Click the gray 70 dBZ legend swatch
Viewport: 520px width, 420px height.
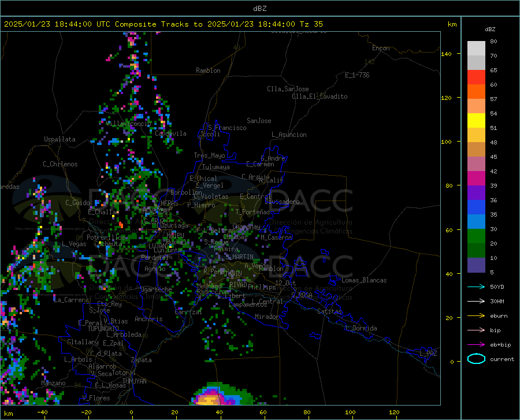(x=476, y=62)
